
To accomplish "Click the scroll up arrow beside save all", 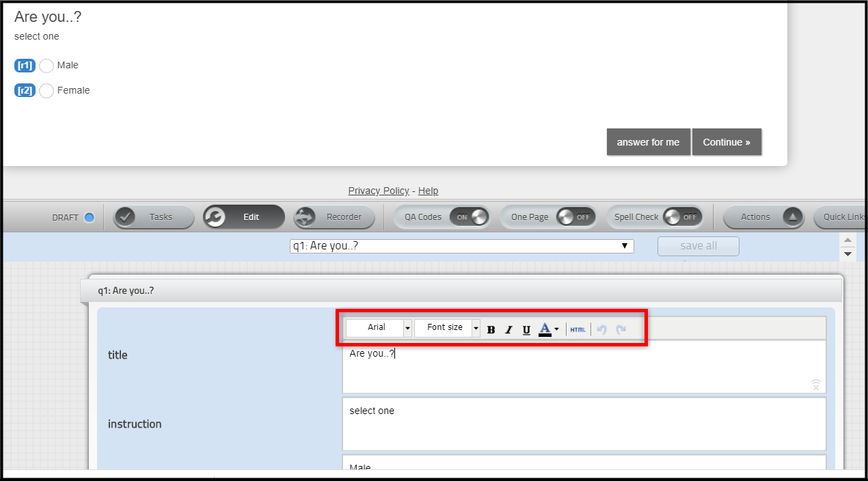I will click(847, 240).
